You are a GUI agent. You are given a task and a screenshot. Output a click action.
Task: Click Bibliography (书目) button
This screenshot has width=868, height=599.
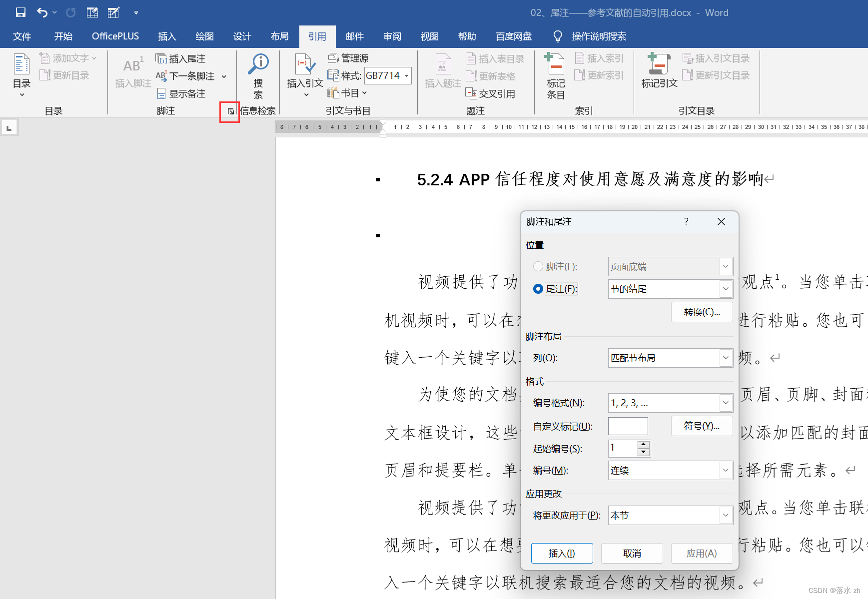click(x=347, y=93)
